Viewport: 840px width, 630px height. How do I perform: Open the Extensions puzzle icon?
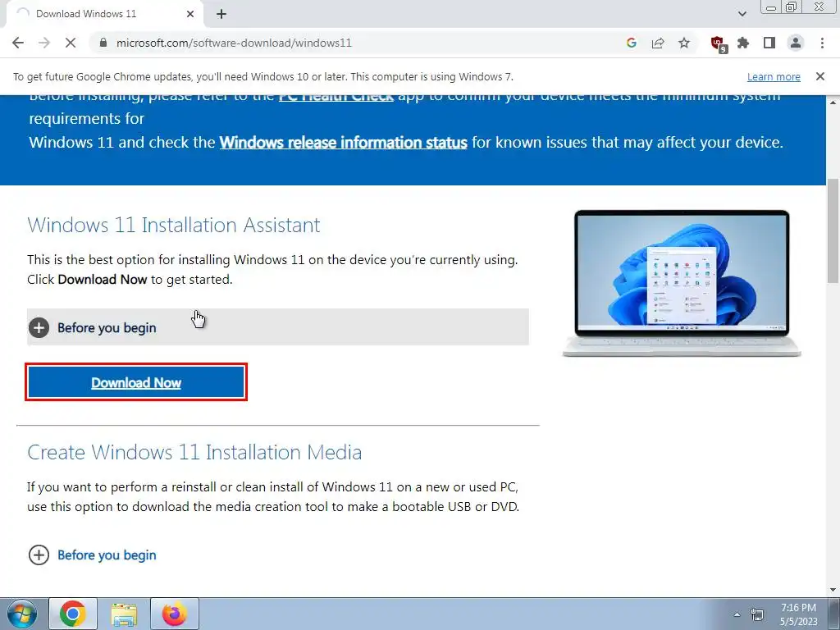coord(743,43)
